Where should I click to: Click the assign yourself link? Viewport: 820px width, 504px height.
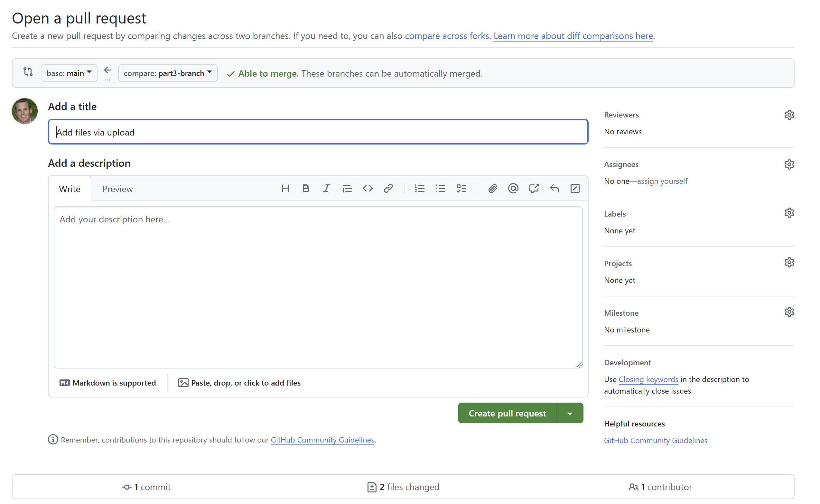point(662,181)
